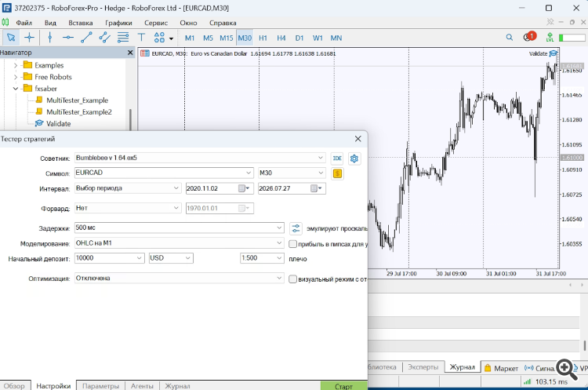The image size is (588, 390).
Task: Open the Справка menu
Action: 223,23
